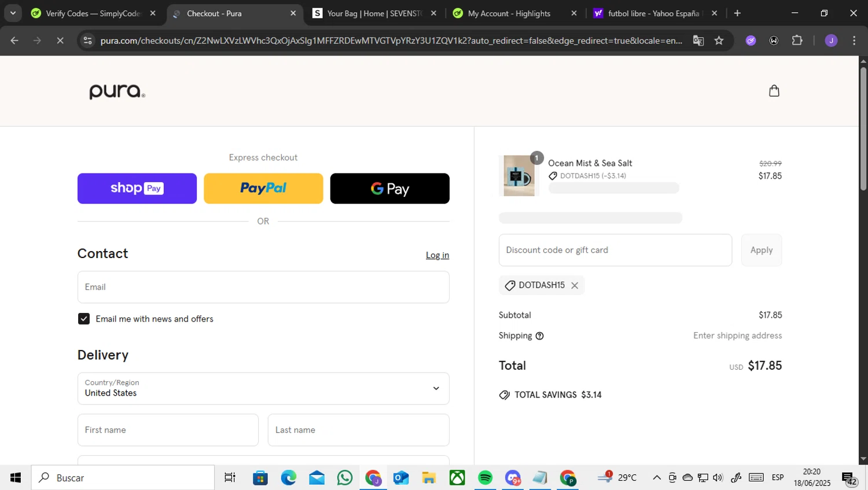Remove the DOTDASH15 discount code
This screenshot has width=868, height=490.
575,285
